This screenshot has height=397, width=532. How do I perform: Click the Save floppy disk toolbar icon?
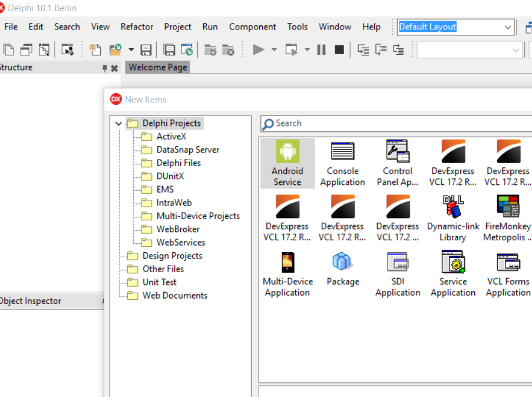point(146,50)
